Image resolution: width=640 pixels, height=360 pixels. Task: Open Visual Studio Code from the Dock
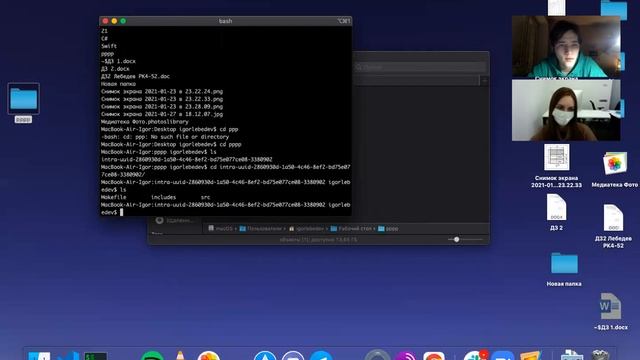tap(68, 356)
